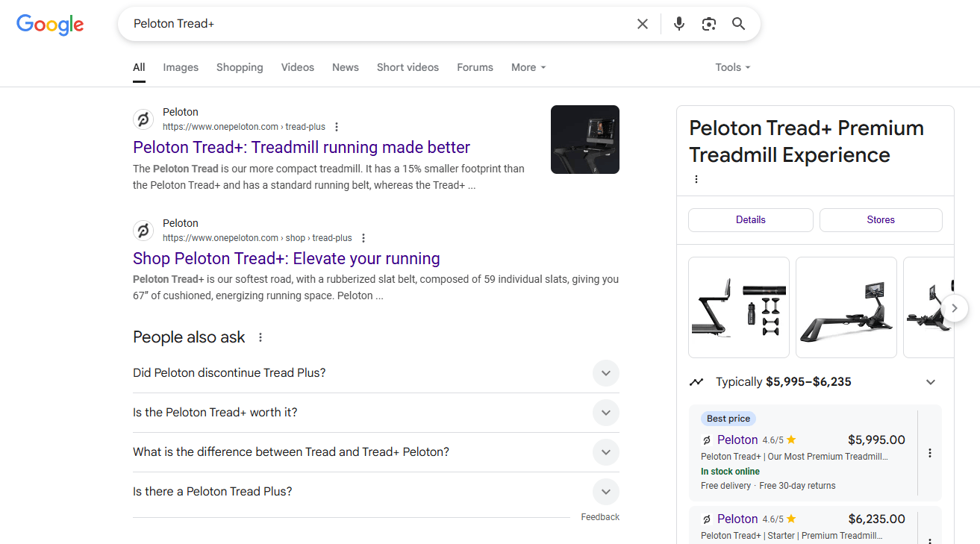Click the Feedback link
The width and height of the screenshot is (980, 544).
(x=600, y=517)
